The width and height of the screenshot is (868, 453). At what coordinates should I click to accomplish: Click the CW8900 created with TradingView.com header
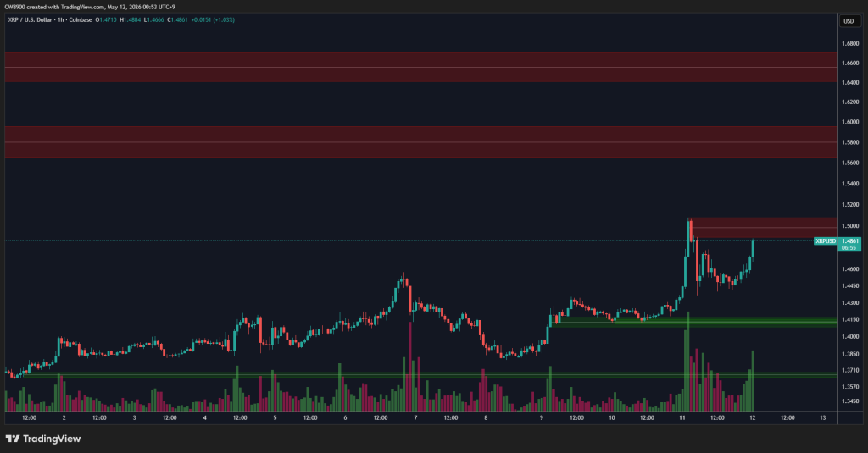pyautogui.click(x=90, y=7)
